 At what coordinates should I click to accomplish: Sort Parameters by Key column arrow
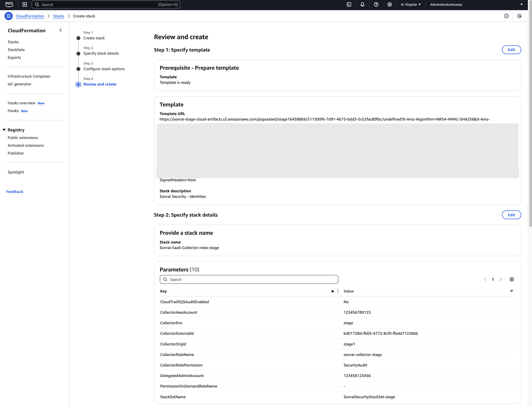click(x=332, y=291)
